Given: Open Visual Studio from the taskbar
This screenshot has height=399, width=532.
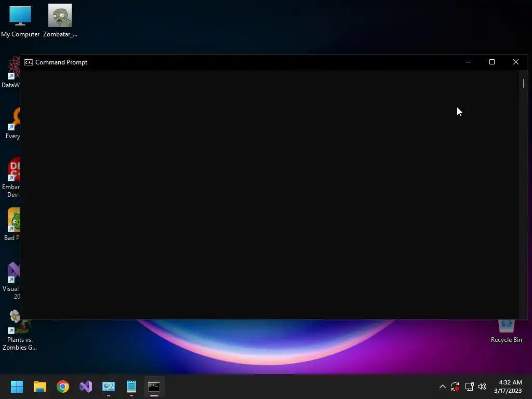Looking at the screenshot, I should pyautogui.click(x=86, y=387).
